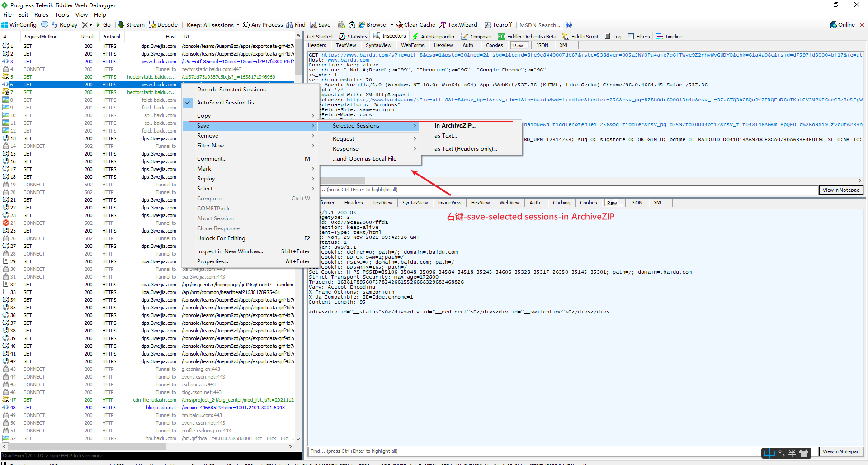Choose Inspect in New Window... item
Image resolution: width=868 pixels, height=465 pixels.
250,251
